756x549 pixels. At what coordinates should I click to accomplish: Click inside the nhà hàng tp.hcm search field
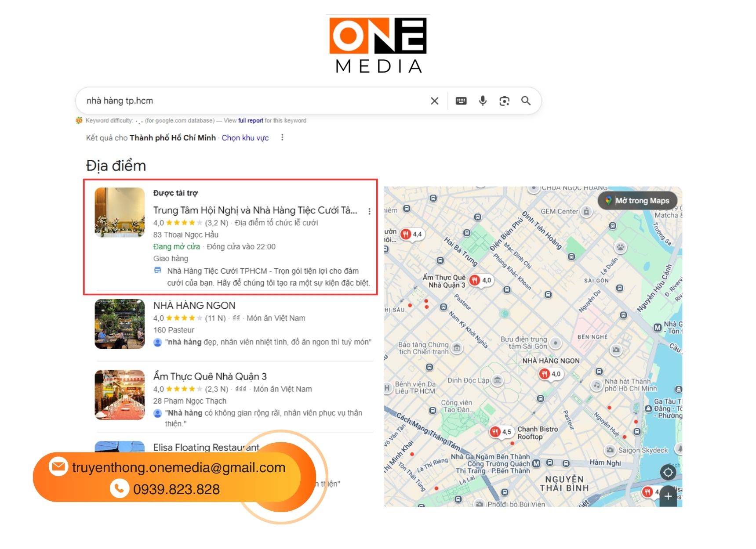pos(246,101)
